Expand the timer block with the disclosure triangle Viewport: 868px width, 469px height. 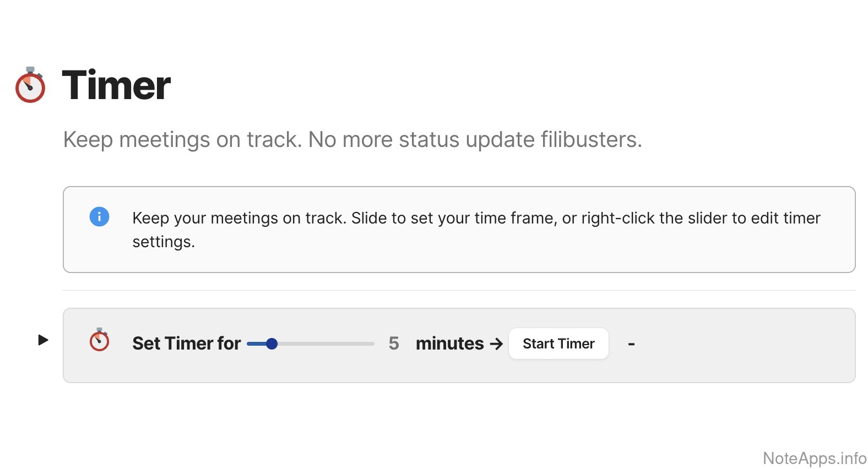43,340
